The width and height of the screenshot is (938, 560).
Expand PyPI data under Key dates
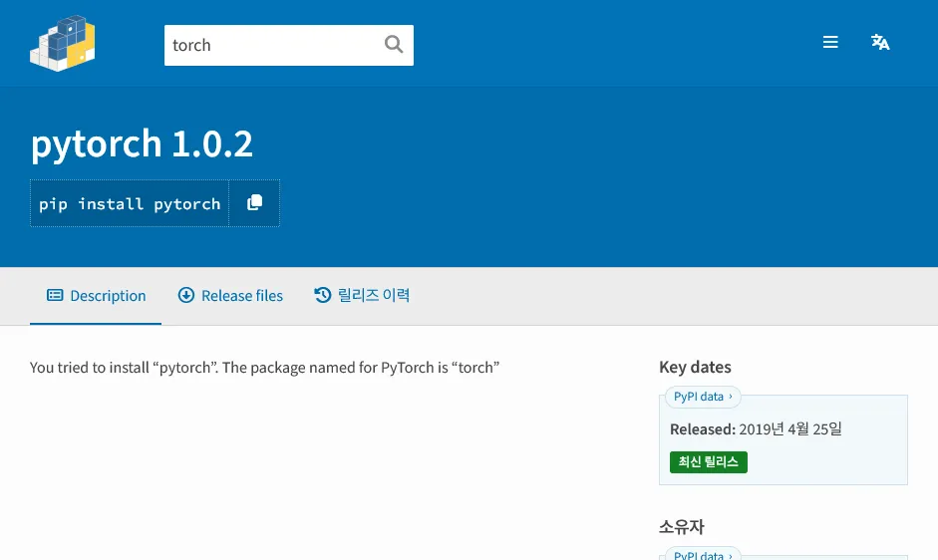pos(703,397)
